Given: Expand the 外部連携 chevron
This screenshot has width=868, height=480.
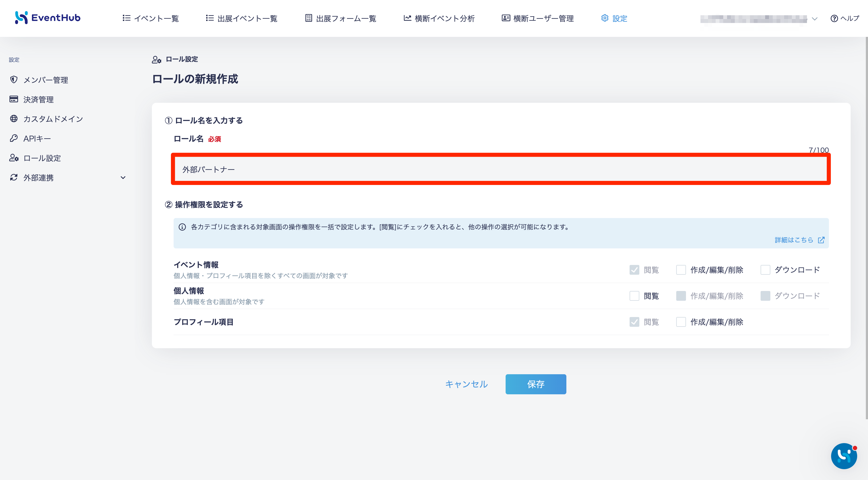Looking at the screenshot, I should point(123,178).
